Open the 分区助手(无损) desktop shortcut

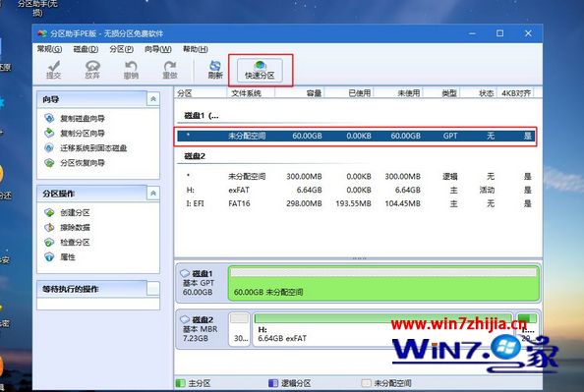pyautogui.click(x=37, y=8)
